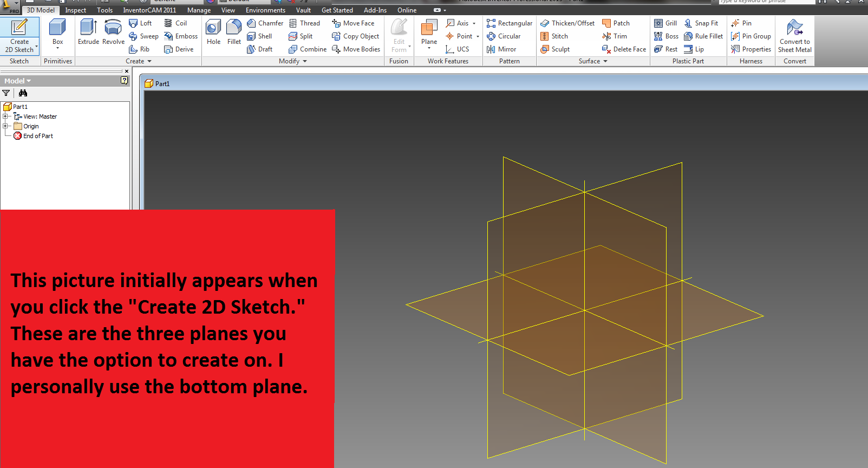Use the Thread tool
This screenshot has height=468, width=868.
pyautogui.click(x=304, y=23)
